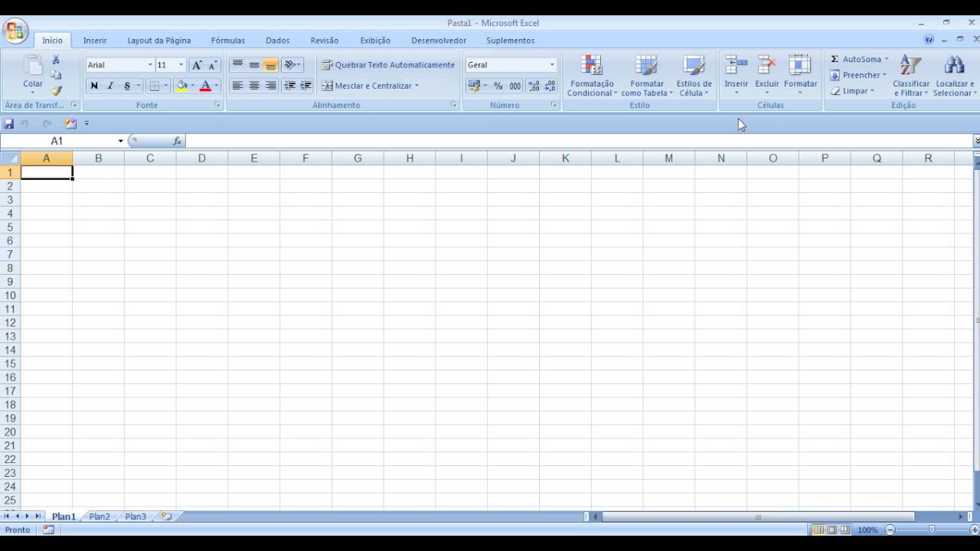980x551 pixels.
Task: Open Classificar e Filtrar options
Action: tap(911, 76)
